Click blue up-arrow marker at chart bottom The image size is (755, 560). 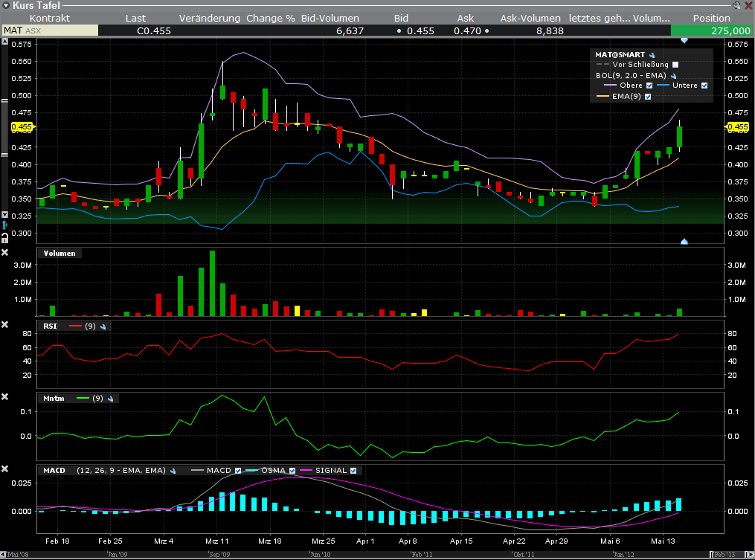(x=684, y=242)
